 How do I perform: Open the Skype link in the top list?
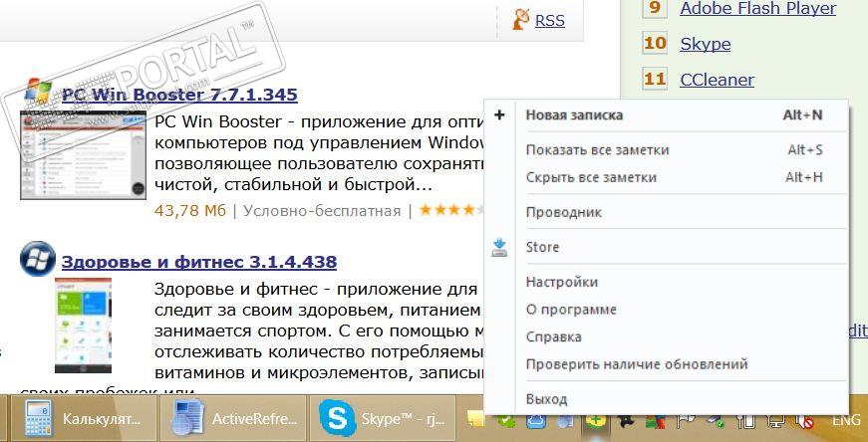click(706, 44)
